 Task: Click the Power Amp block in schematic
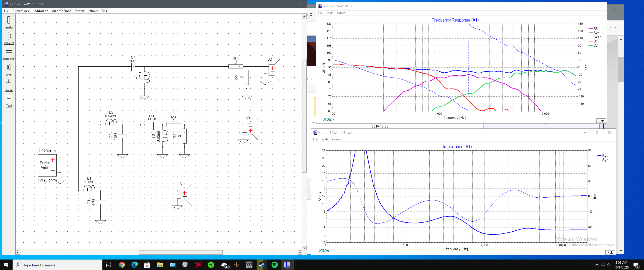click(x=47, y=165)
